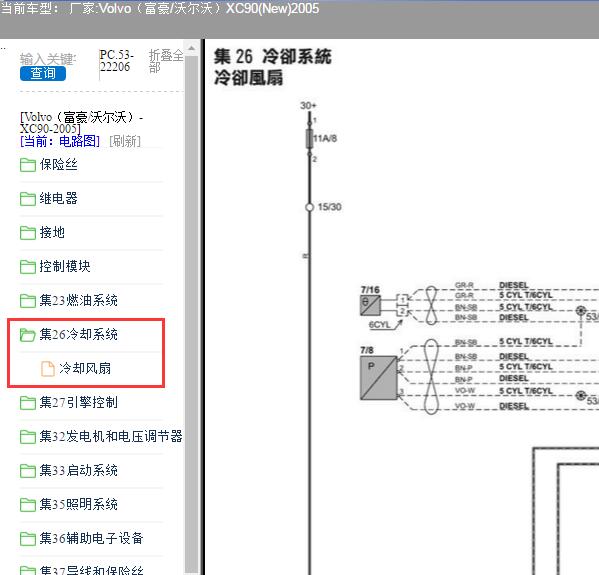Expand the 接地 category
Screen dimensions: 599x575
click(52, 232)
